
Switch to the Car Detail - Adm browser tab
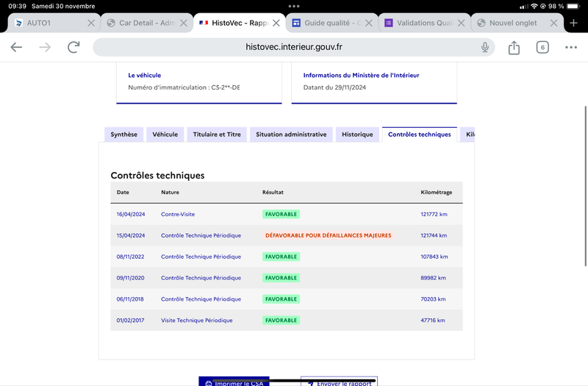click(x=147, y=24)
